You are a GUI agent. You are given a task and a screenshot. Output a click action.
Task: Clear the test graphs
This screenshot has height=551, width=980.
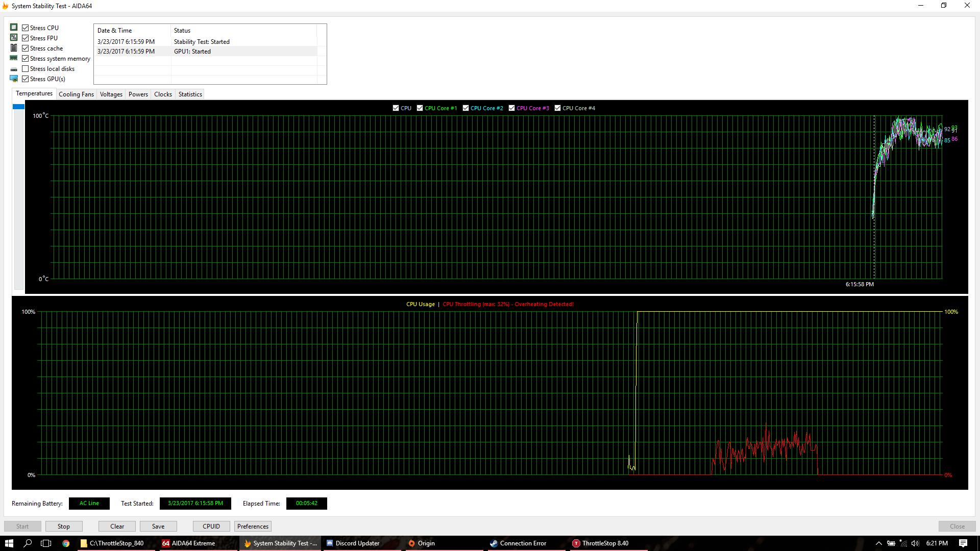[x=117, y=526]
